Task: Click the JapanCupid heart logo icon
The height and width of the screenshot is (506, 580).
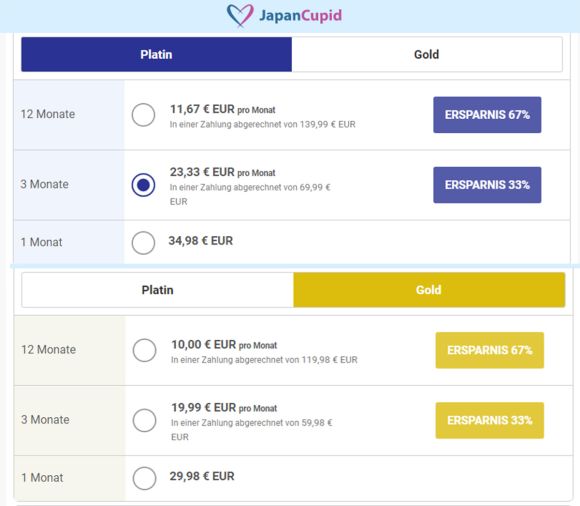Action: tap(240, 16)
